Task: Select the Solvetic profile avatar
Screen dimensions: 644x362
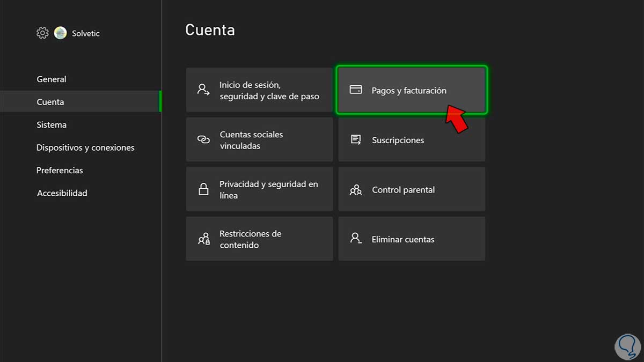Action: pyautogui.click(x=60, y=33)
